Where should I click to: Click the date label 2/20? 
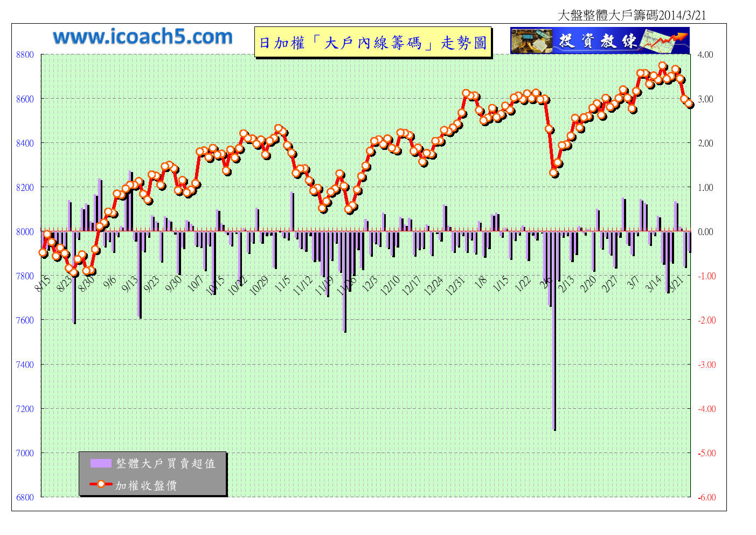[589, 284]
